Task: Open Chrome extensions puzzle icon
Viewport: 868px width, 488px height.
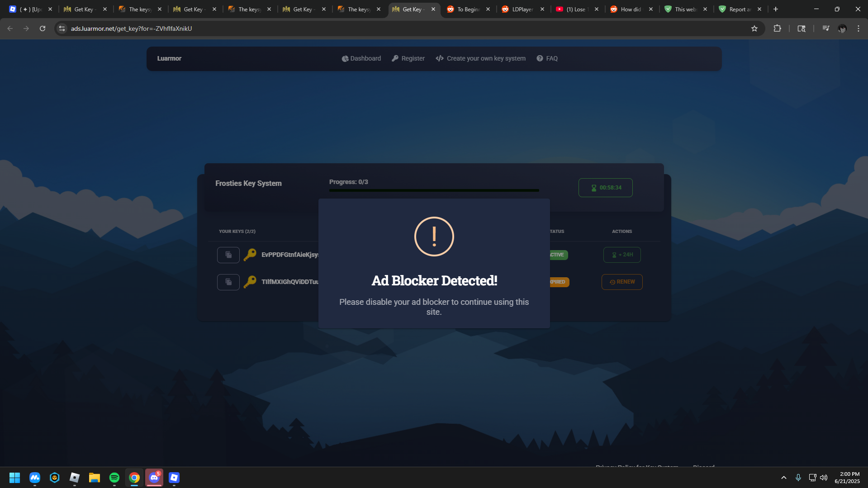Action: point(778,28)
